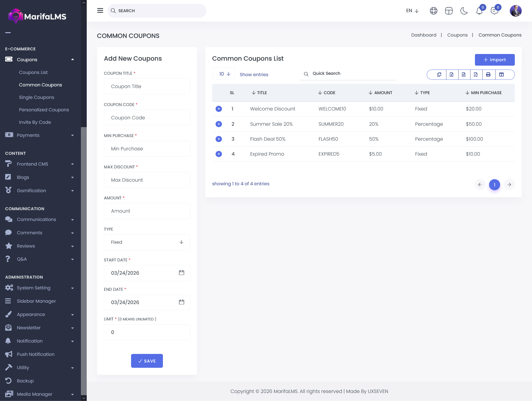The width and height of the screenshot is (532, 401).
Task: Open the globe website icon
Action: pos(433,11)
